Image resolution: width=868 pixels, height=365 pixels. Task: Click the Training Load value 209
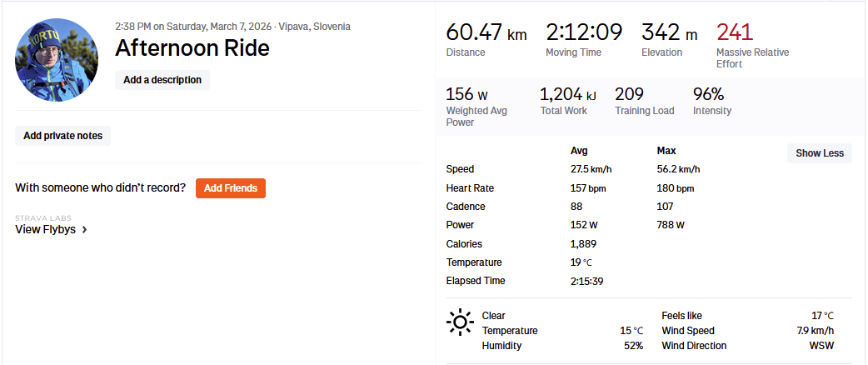tap(631, 94)
